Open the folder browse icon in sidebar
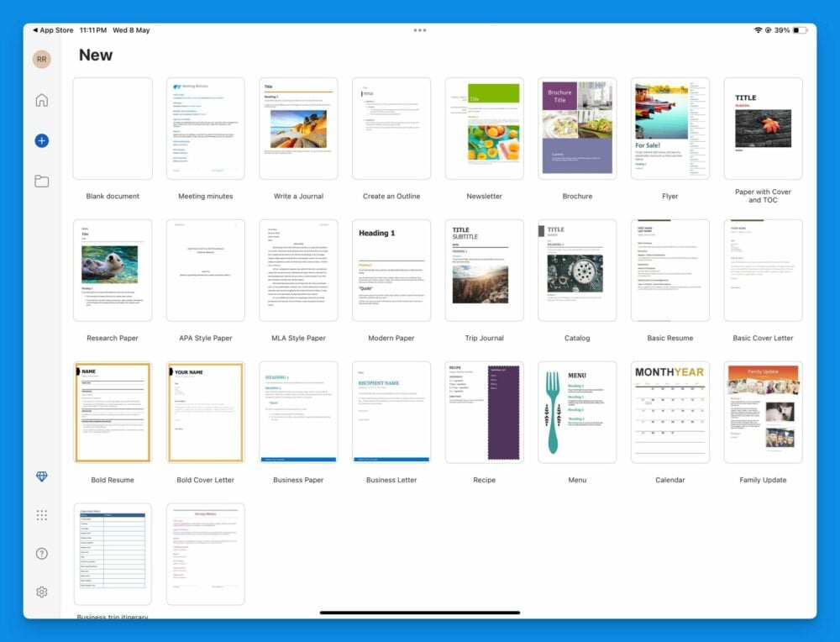The image size is (840, 642). coord(42,182)
